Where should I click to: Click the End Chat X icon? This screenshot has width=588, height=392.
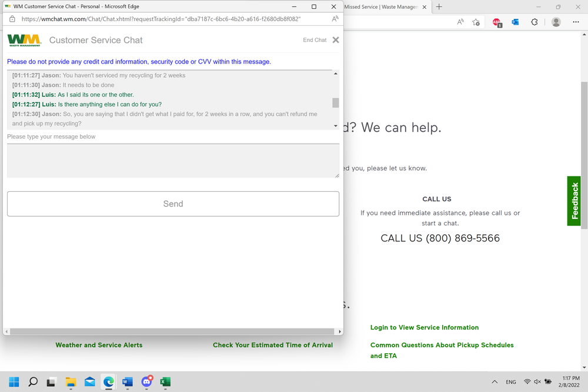(336, 40)
